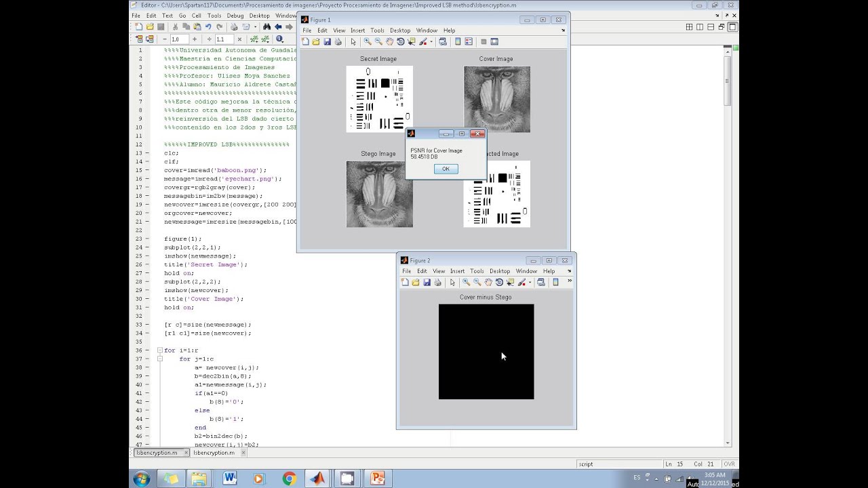
Task: Click the binoculars Find icon in Editor
Action: point(267,27)
